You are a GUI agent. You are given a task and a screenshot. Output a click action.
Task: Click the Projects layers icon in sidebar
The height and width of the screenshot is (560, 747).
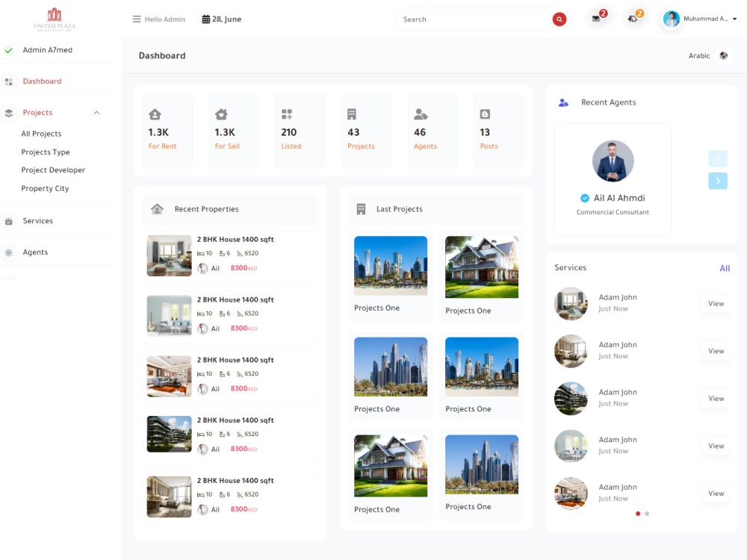tap(8, 113)
